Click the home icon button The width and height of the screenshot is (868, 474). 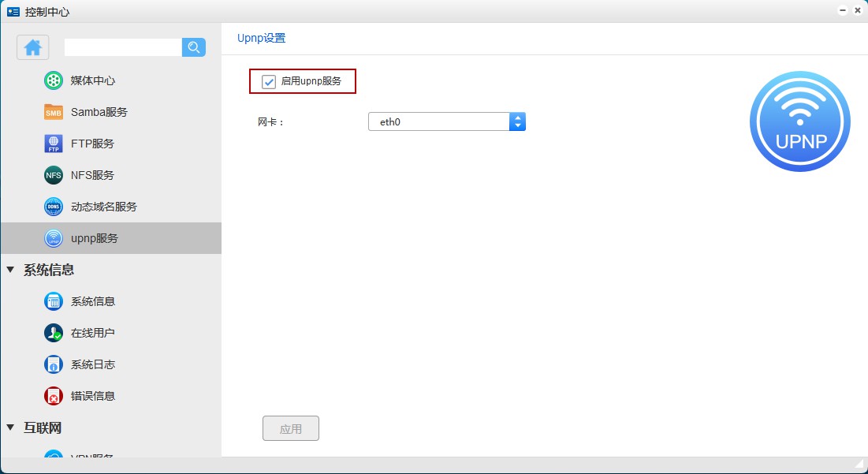pyautogui.click(x=33, y=47)
